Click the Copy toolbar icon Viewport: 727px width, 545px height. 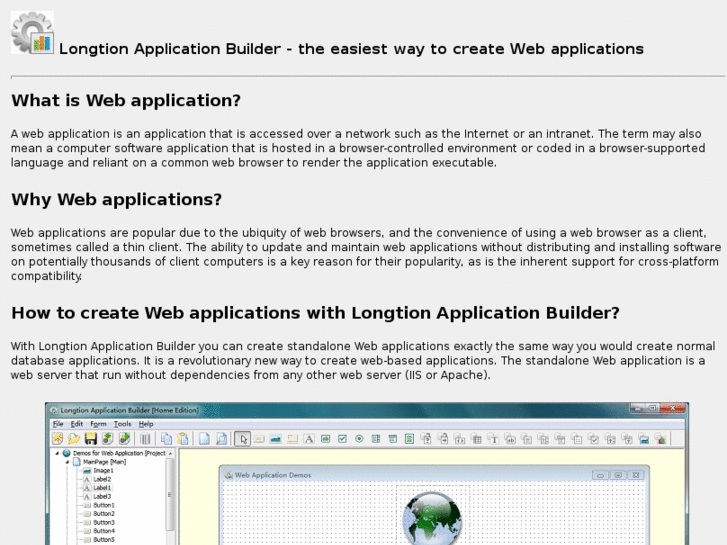click(166, 438)
